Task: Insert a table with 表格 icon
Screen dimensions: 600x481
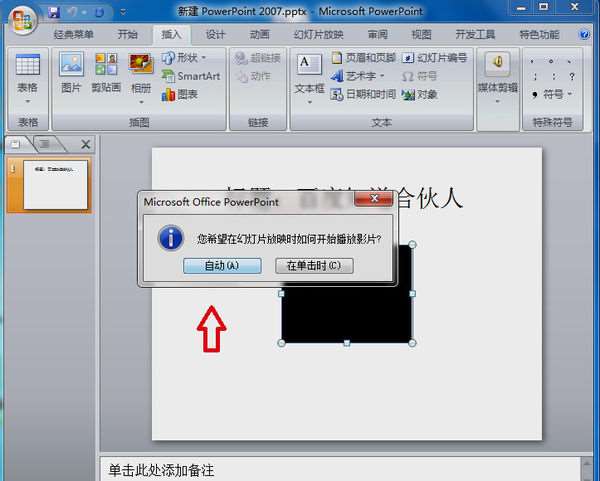Action: pyautogui.click(x=28, y=65)
